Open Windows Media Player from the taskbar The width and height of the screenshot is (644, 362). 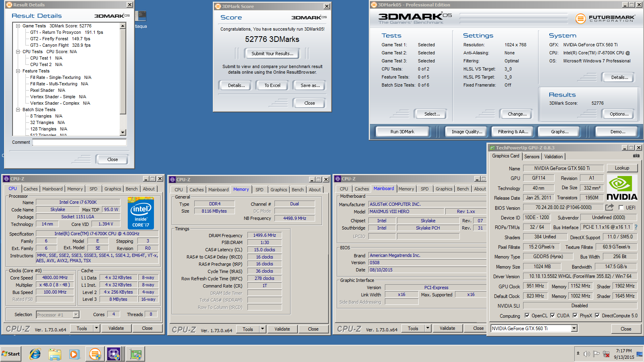coord(74,354)
